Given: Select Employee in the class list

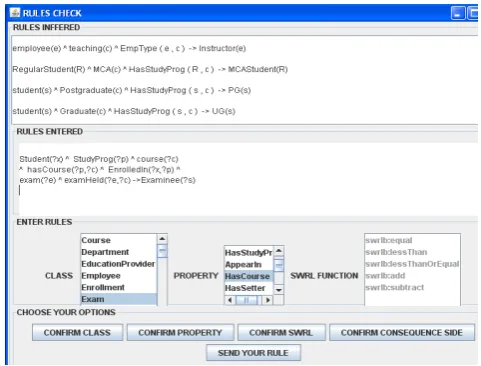Looking at the screenshot, I should 119,276.
